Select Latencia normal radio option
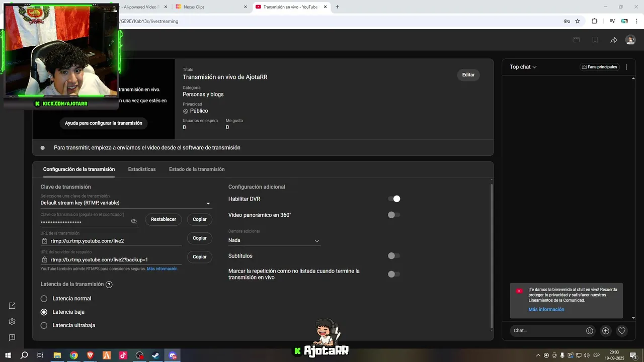This screenshot has width=644, height=362. pos(44,299)
